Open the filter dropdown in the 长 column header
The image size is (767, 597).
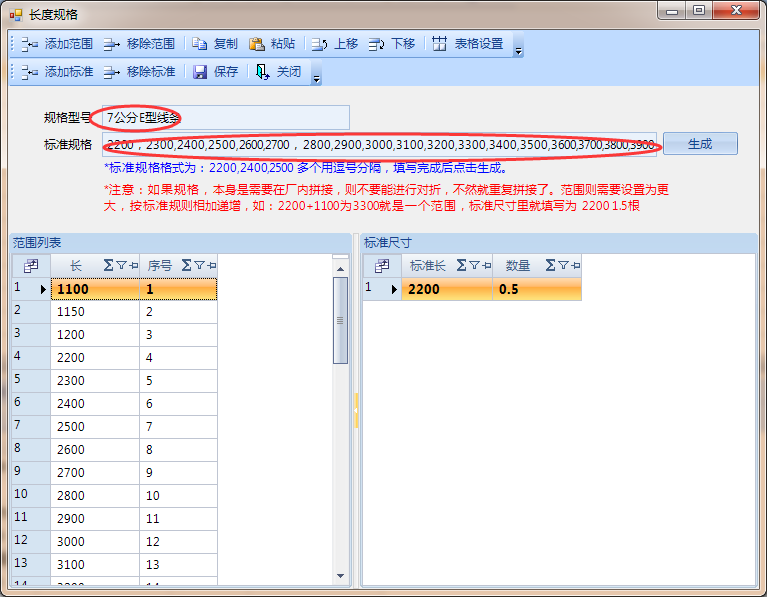122,265
